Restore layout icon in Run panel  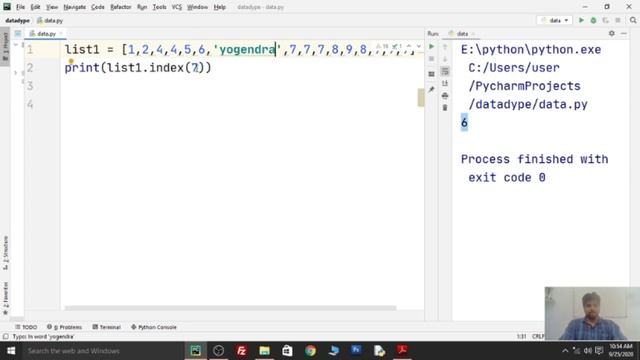coord(431,74)
